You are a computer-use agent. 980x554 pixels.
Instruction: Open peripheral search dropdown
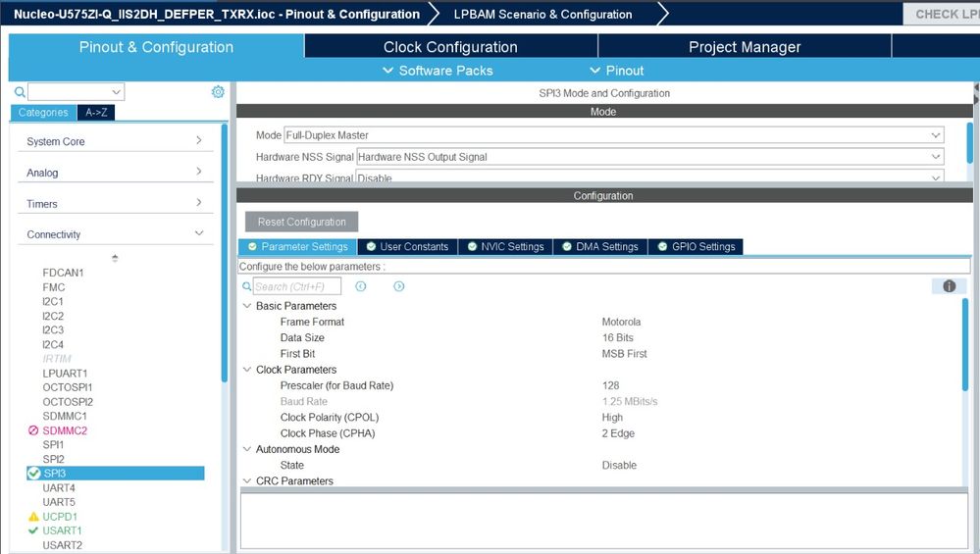(x=116, y=92)
